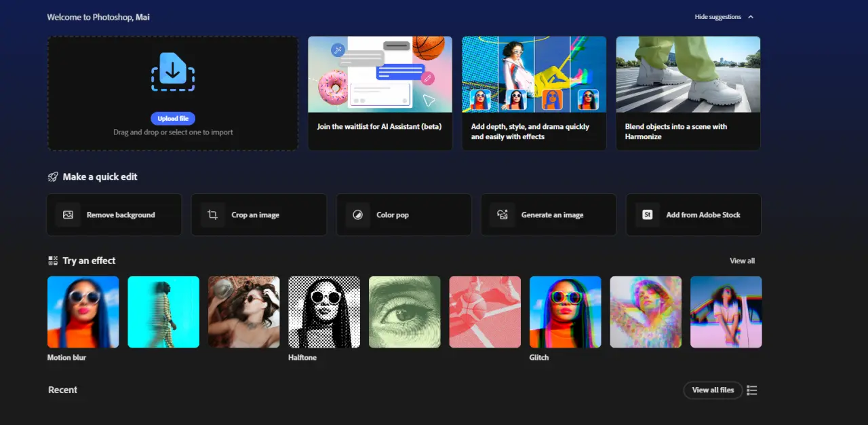Viewport: 868px width, 425px height.
Task: Click the Remove background icon
Action: 68,215
